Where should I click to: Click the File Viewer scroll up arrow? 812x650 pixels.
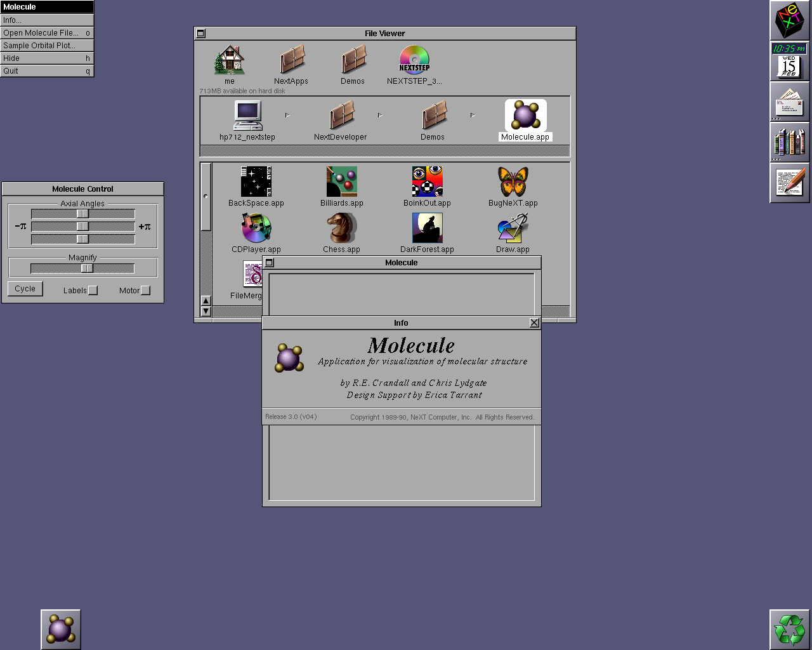(x=206, y=301)
